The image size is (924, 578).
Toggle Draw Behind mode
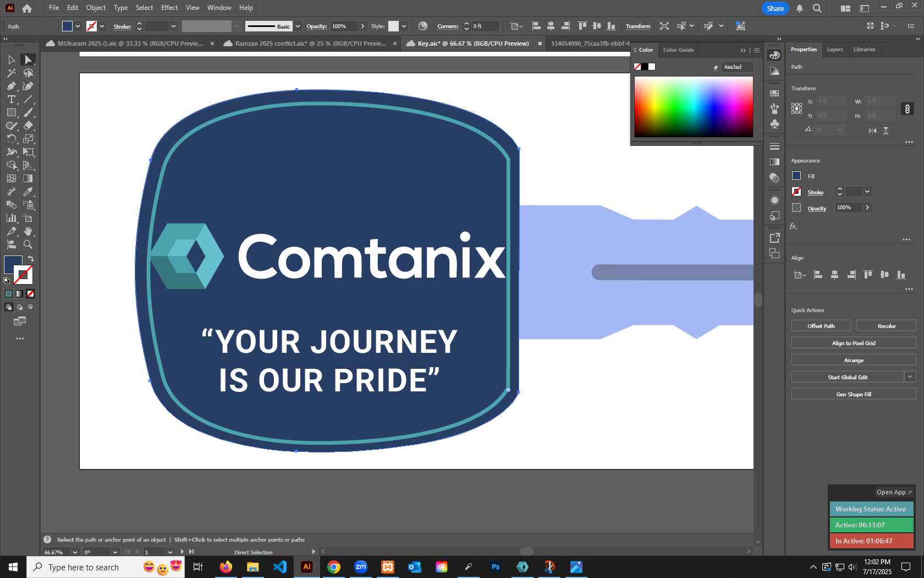(20, 307)
